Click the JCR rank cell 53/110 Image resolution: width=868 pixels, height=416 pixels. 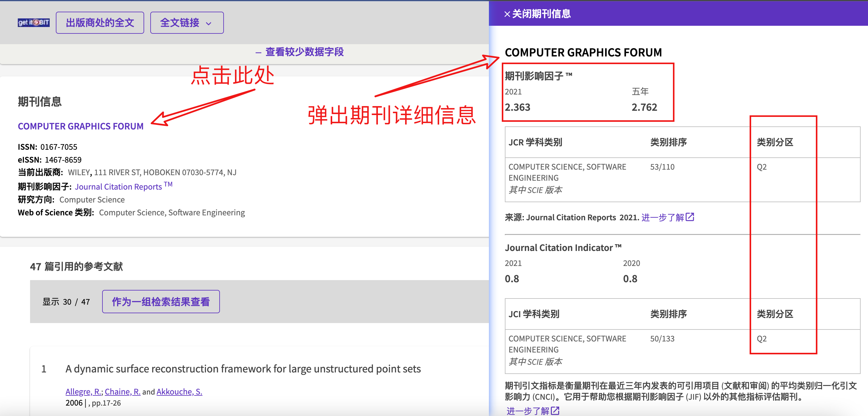point(662,167)
